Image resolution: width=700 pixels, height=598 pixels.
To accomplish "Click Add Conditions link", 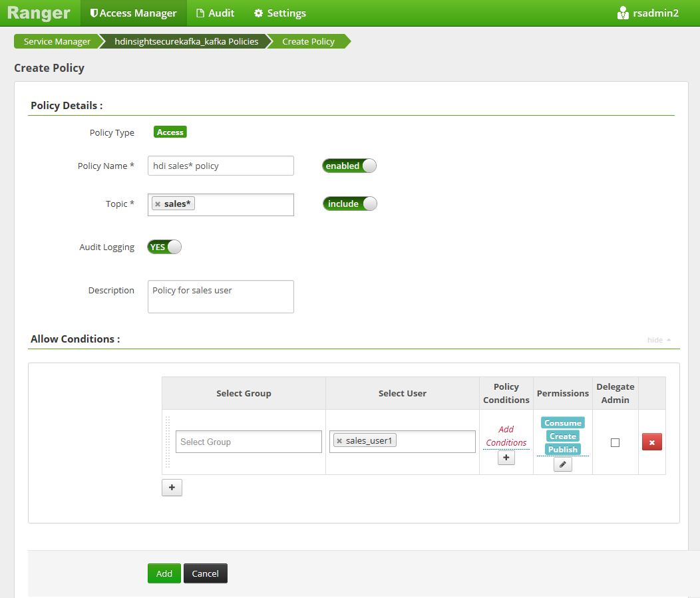I will pos(506,436).
